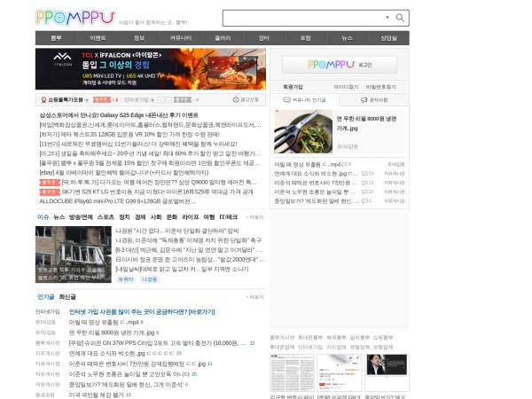The image size is (532, 399).
Task: Click the 트위터 tag chip
Action: 126,279
